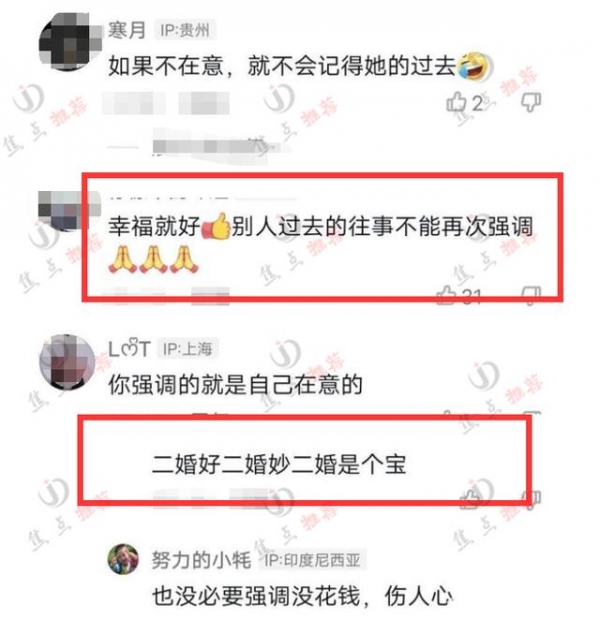Tap the IP:印度尼西亚 location tag
Image resolution: width=600 pixels, height=619 pixels.
(312, 560)
